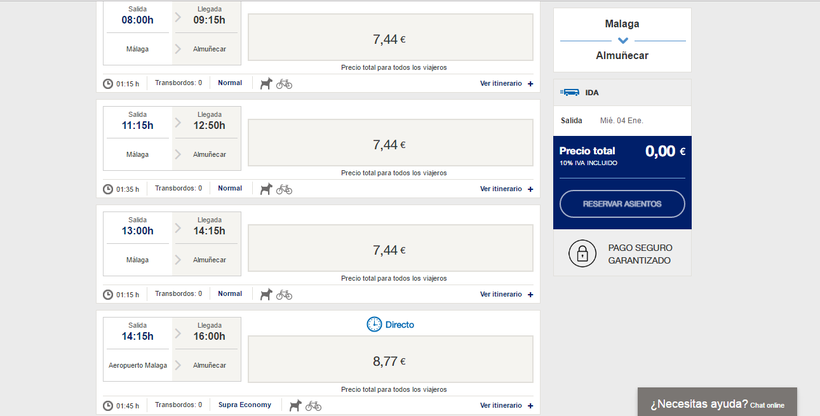Click the pet icon on the 13:00h trip
Viewport: 820px width, 416px height.
tap(266, 294)
